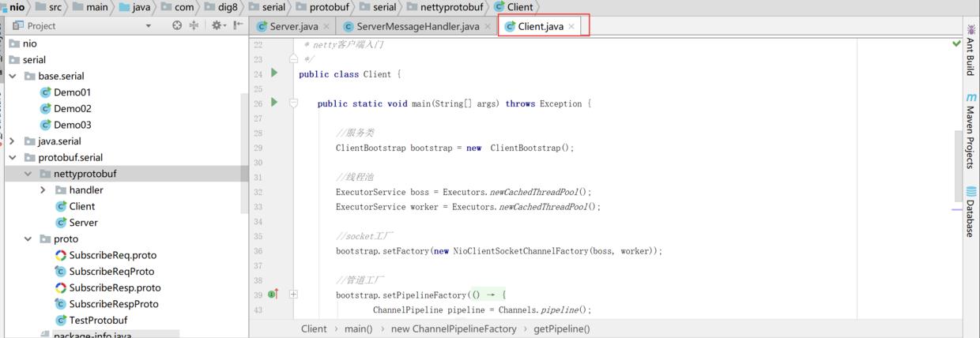Click Client class in navigation bar
Viewport: 980px width, 338px height.
[x=520, y=7]
